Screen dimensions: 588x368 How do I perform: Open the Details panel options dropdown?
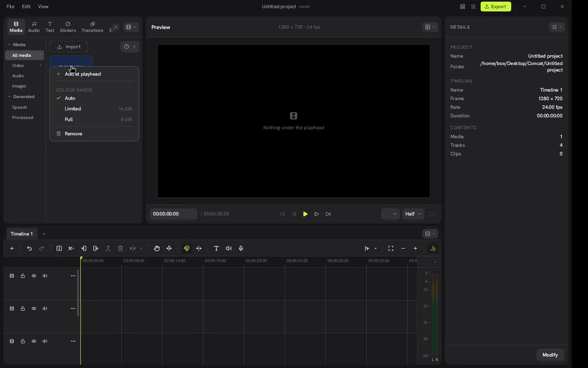point(557,27)
